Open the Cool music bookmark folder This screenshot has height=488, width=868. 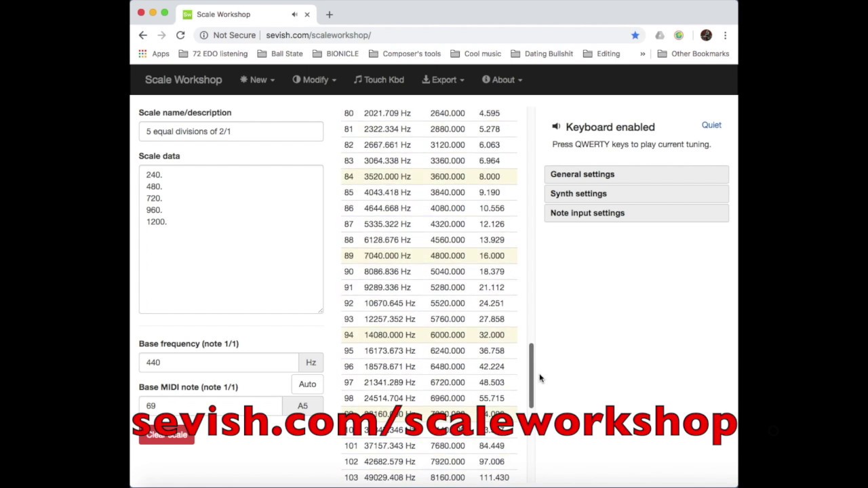click(476, 54)
